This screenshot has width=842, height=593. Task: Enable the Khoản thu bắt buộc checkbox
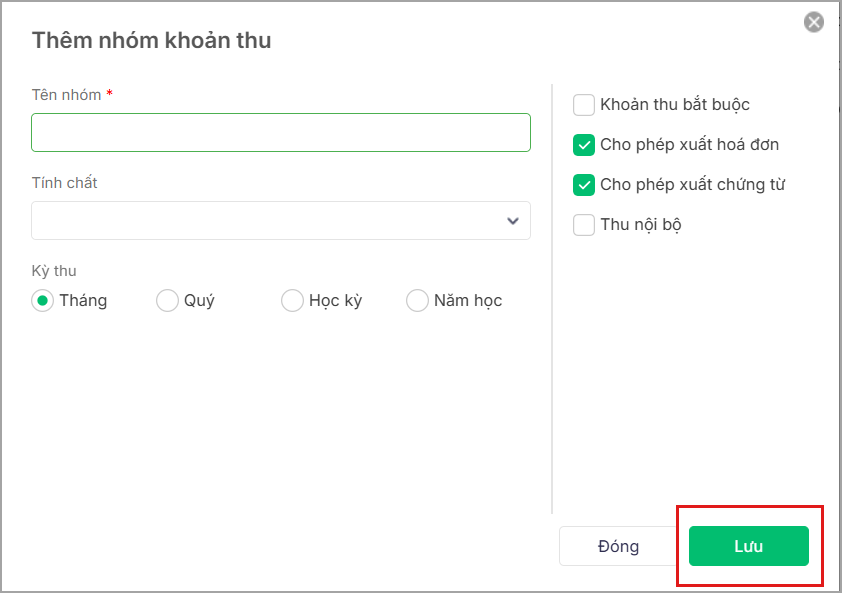click(584, 104)
